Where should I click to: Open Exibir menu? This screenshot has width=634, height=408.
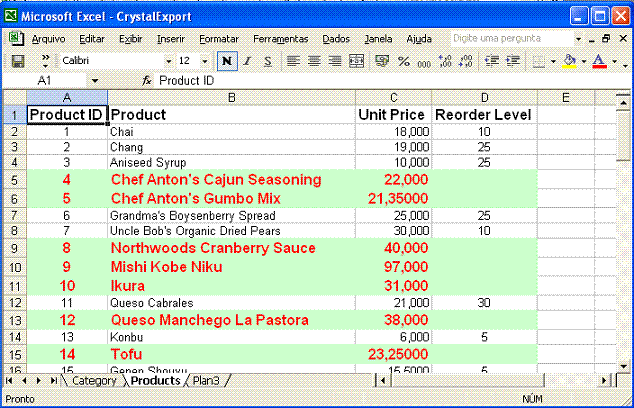coord(130,39)
